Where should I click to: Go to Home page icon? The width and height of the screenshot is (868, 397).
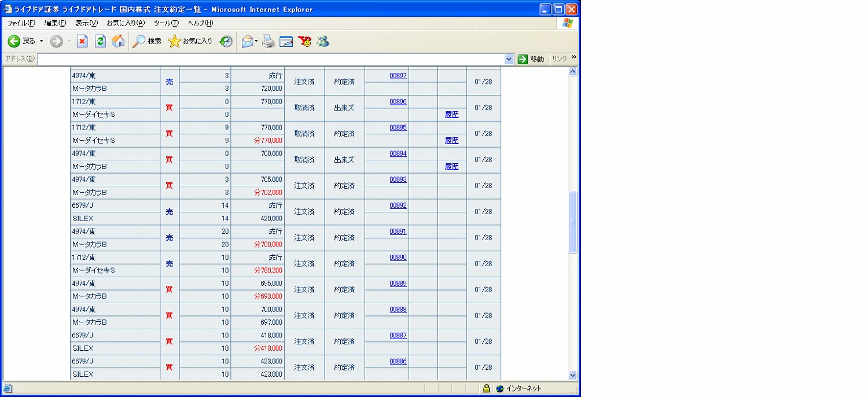click(x=118, y=41)
